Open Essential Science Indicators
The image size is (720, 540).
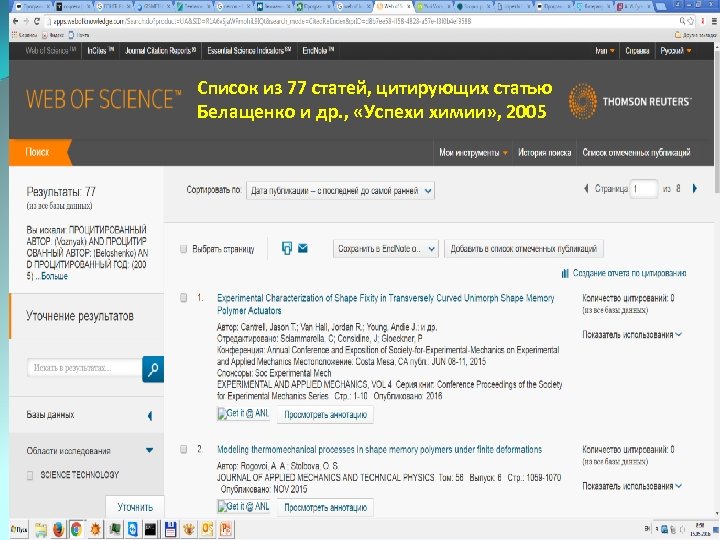click(249, 51)
